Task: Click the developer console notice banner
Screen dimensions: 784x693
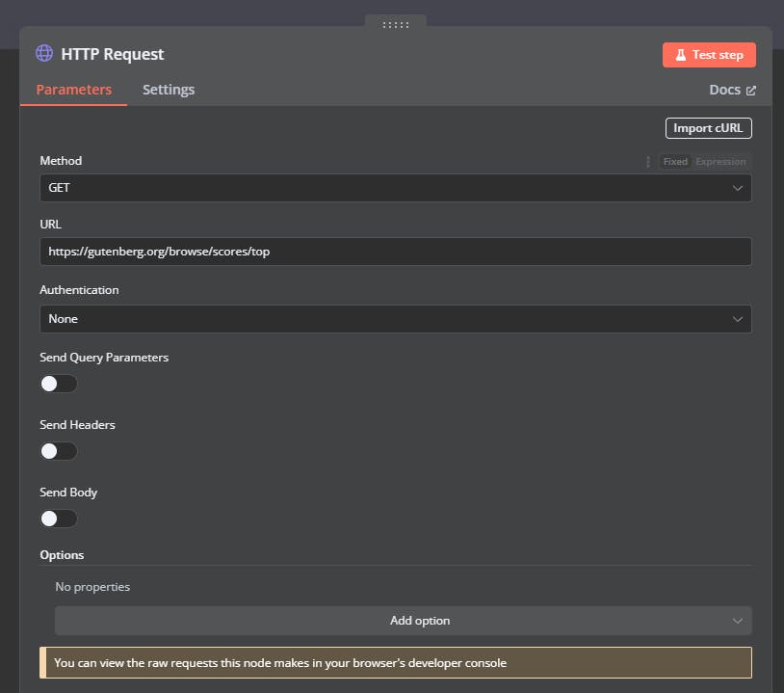Action: [x=396, y=663]
